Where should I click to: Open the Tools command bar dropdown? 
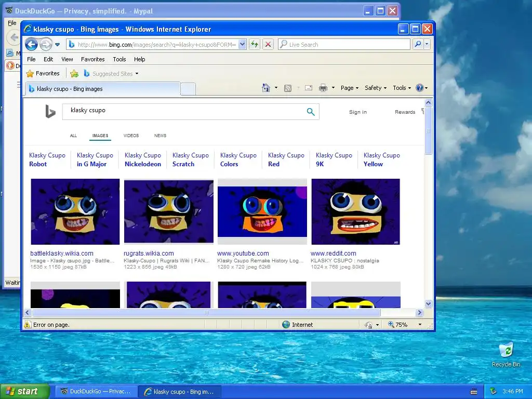pos(402,88)
